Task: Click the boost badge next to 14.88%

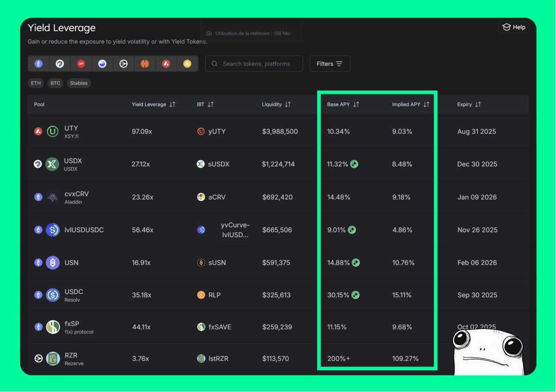Action: tap(356, 263)
